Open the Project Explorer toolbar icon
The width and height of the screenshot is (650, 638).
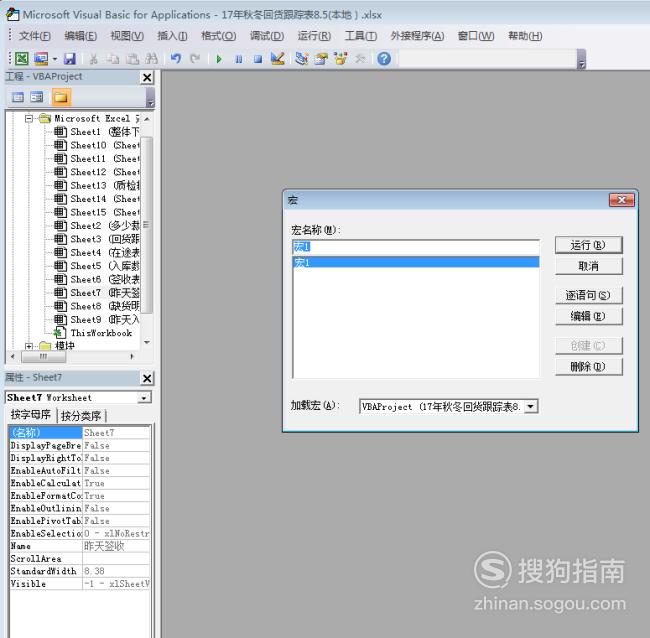point(302,59)
